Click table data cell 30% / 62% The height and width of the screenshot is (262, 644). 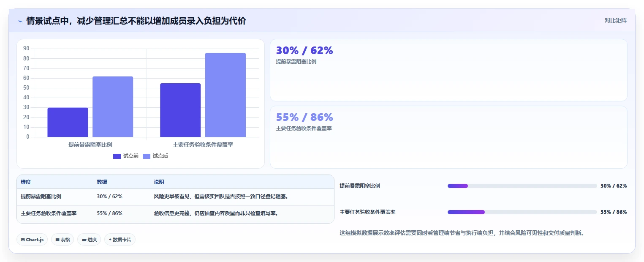(109, 196)
